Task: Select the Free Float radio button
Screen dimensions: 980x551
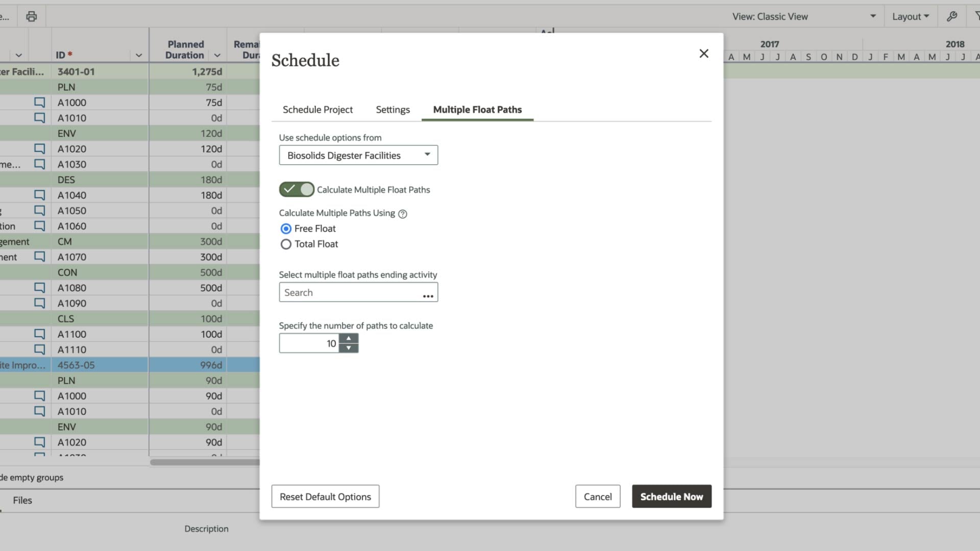Action: [x=286, y=229]
